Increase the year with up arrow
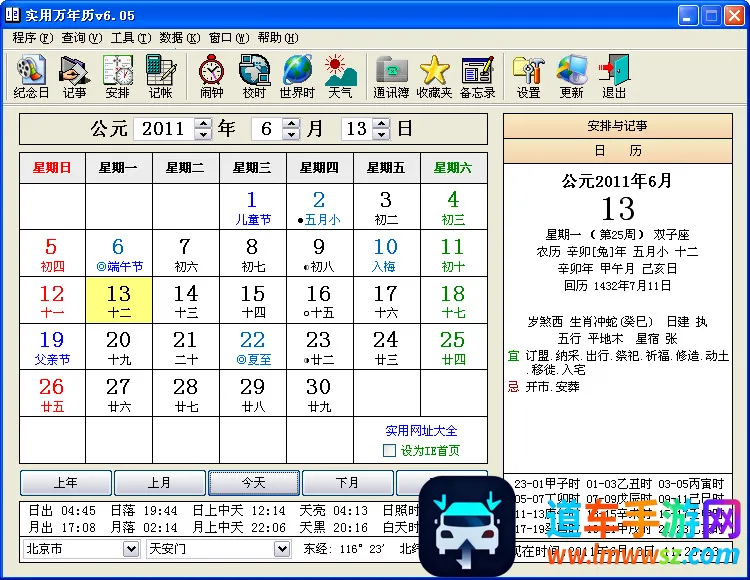This screenshot has width=750, height=580. (x=204, y=123)
